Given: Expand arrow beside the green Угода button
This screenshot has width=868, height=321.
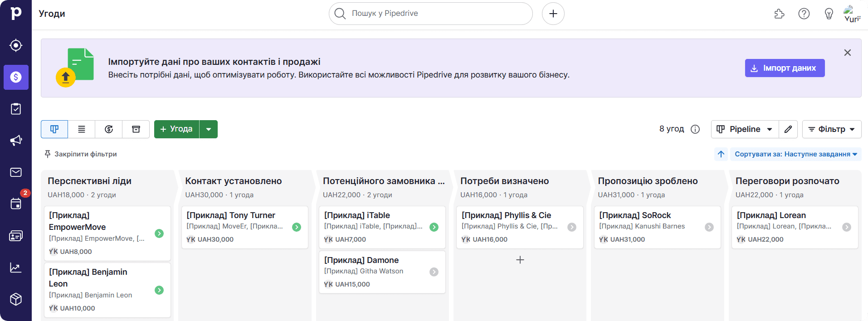Looking at the screenshot, I should click(209, 129).
